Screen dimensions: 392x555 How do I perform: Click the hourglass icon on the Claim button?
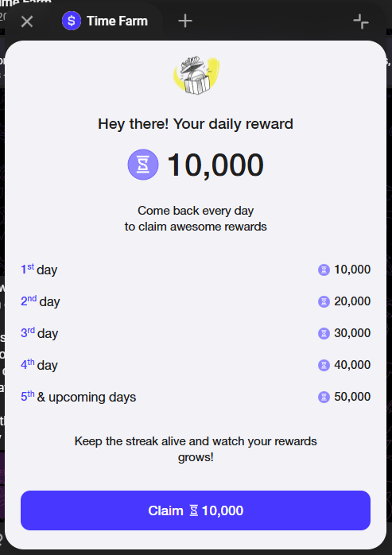pos(194,510)
